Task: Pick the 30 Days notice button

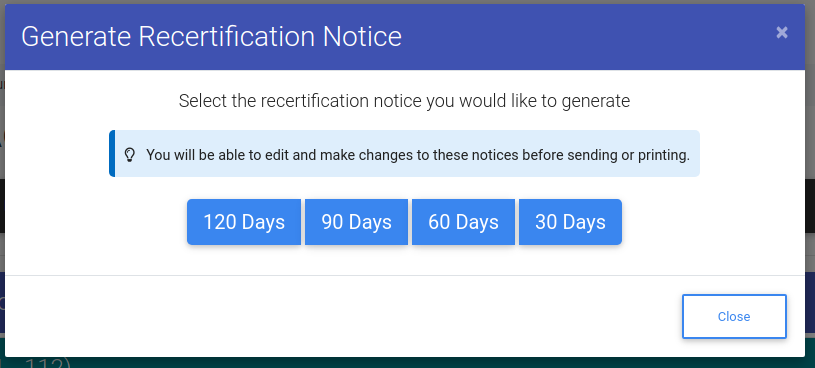Action: pyautogui.click(x=570, y=222)
